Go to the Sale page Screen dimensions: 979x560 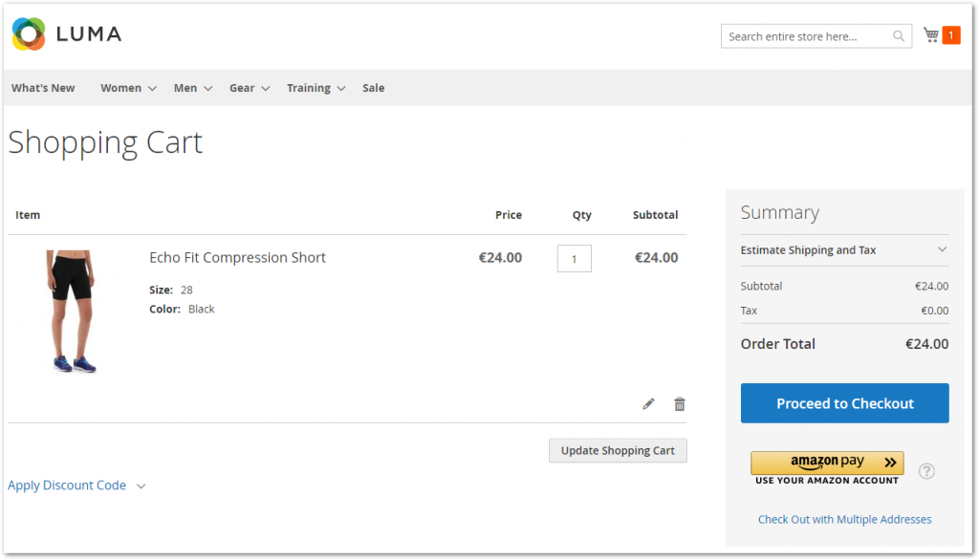[x=374, y=88]
